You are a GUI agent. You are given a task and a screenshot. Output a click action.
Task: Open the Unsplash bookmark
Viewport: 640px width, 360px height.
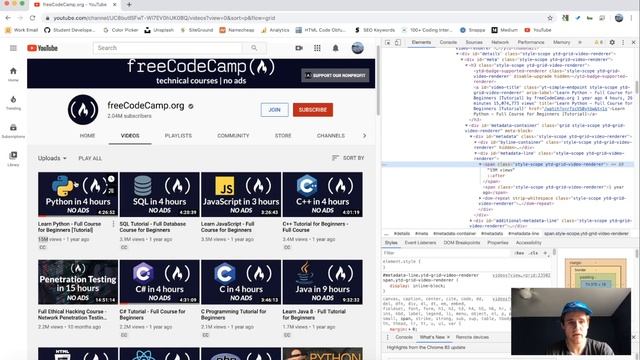(159, 30)
